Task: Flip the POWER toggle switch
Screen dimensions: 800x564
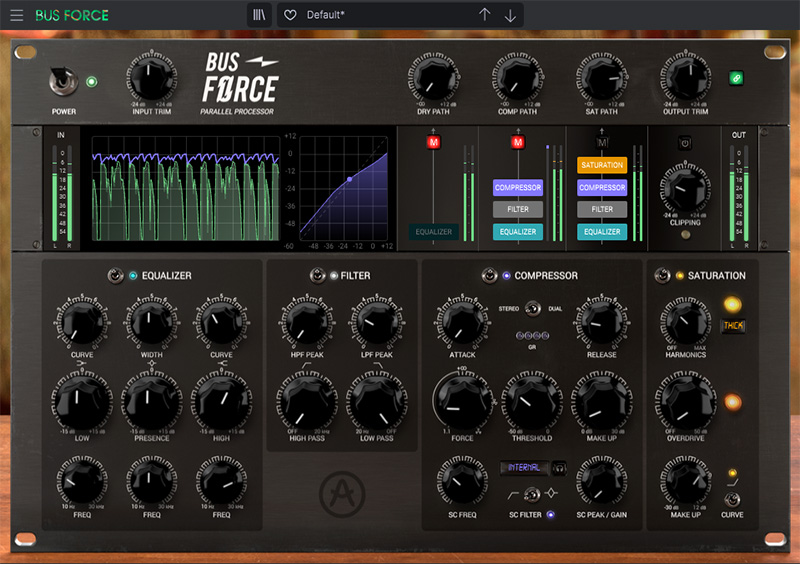Action: [x=63, y=82]
